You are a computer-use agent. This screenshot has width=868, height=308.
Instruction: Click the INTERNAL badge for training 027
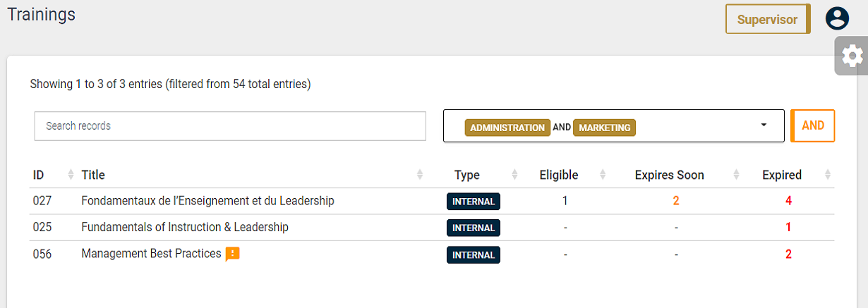coord(474,202)
